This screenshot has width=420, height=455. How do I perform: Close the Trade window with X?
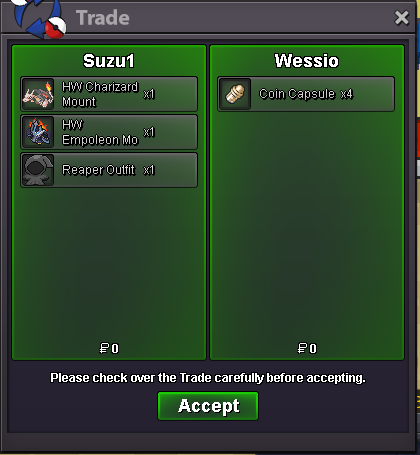tap(401, 18)
